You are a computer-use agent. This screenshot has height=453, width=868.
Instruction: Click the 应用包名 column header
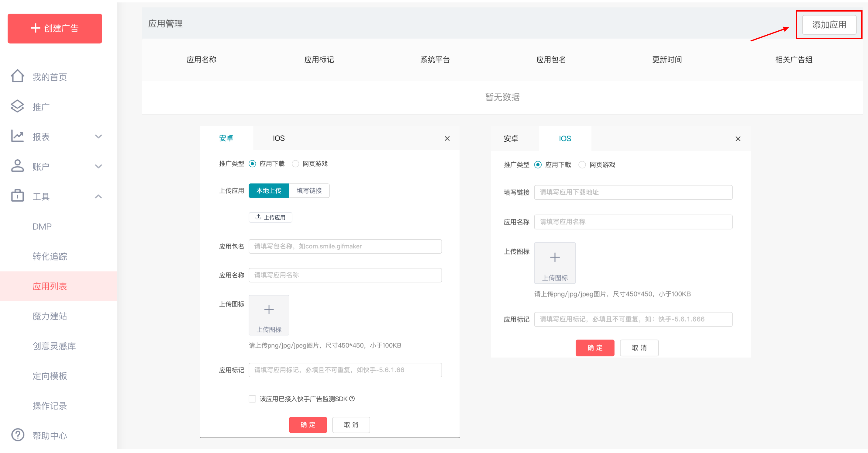coord(551,60)
